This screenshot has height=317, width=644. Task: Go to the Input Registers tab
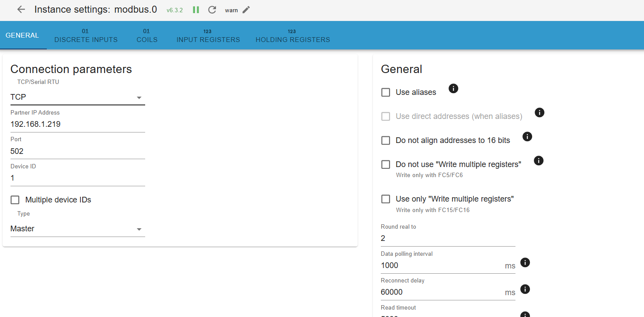coord(208,36)
